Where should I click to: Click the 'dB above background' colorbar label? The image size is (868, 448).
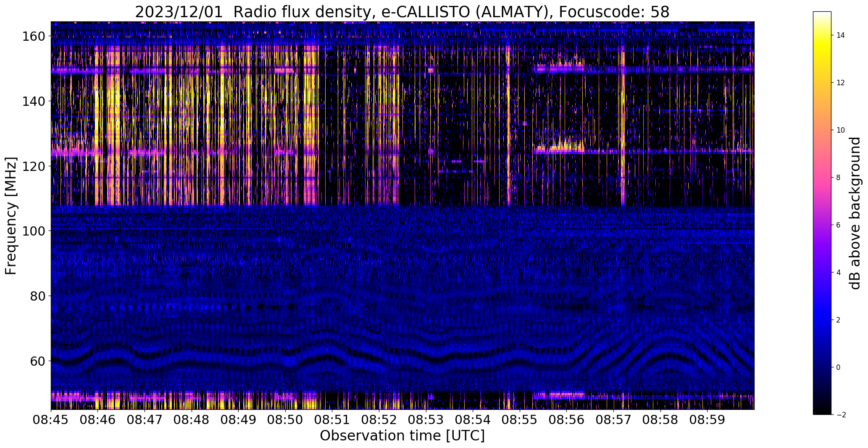pyautogui.click(x=855, y=213)
